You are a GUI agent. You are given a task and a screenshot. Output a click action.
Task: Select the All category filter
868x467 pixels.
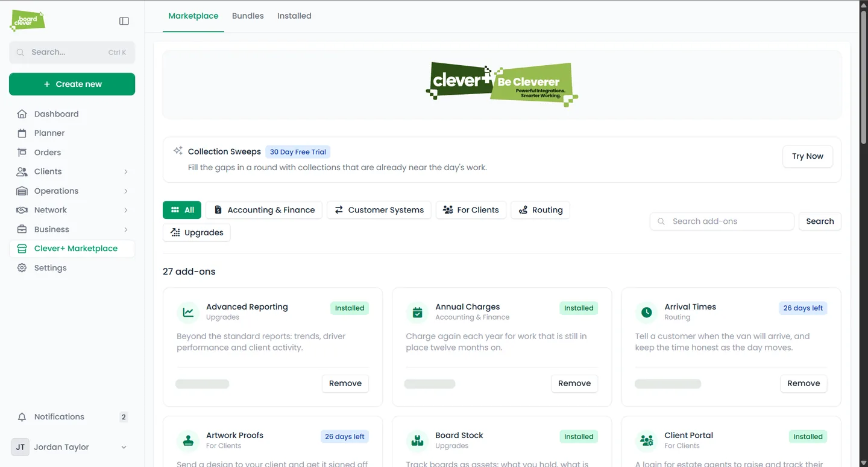183,210
